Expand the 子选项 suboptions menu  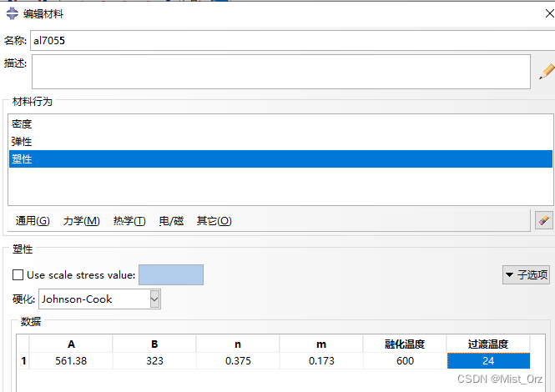[x=526, y=274]
